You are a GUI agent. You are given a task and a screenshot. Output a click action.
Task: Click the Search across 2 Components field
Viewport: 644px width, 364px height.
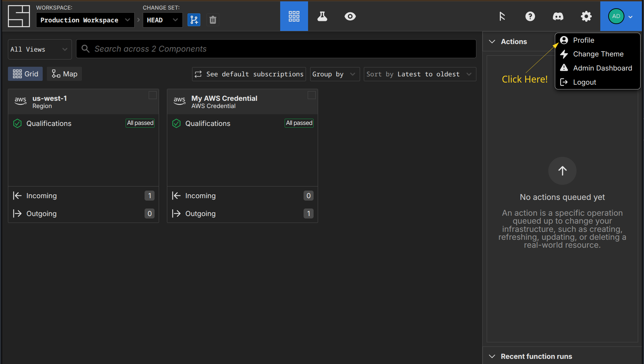click(276, 49)
